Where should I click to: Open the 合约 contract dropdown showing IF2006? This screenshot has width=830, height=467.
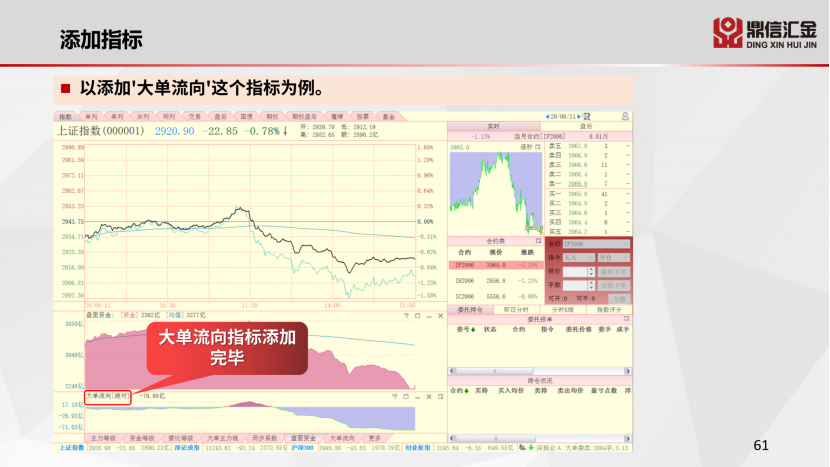(595, 243)
